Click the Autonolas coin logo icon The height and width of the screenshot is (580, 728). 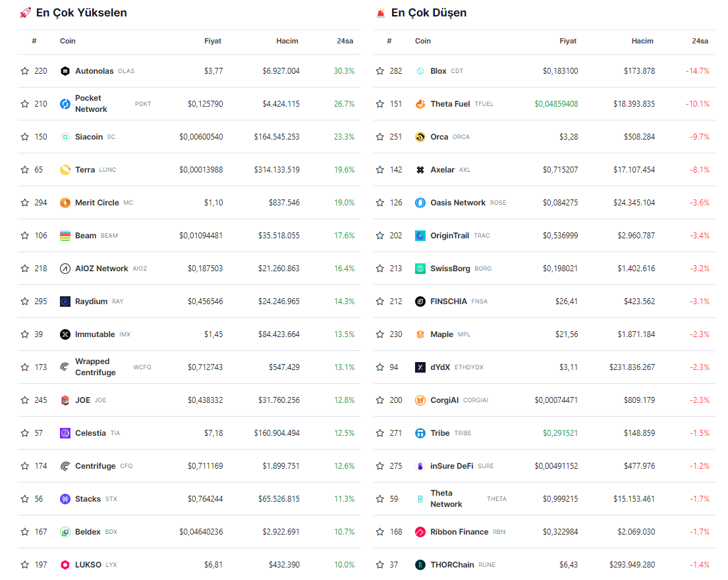pyautogui.click(x=65, y=71)
